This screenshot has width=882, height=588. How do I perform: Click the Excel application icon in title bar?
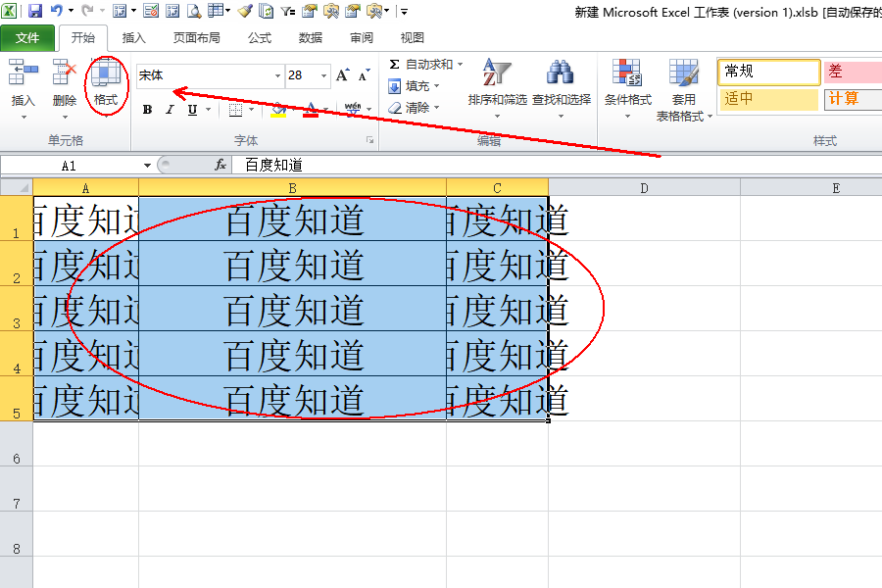click(10, 11)
